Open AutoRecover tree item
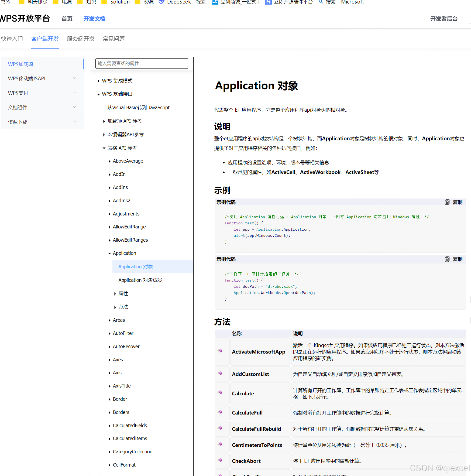Viewport: 471px width, 476px height. coord(126,346)
